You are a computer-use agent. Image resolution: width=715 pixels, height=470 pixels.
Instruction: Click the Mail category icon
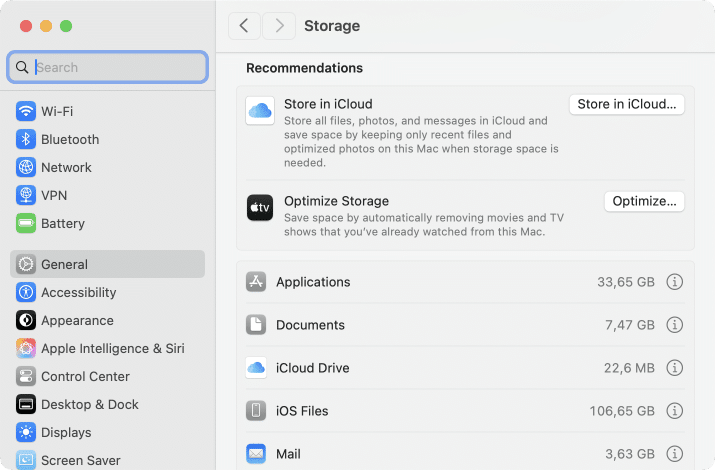click(x=256, y=454)
